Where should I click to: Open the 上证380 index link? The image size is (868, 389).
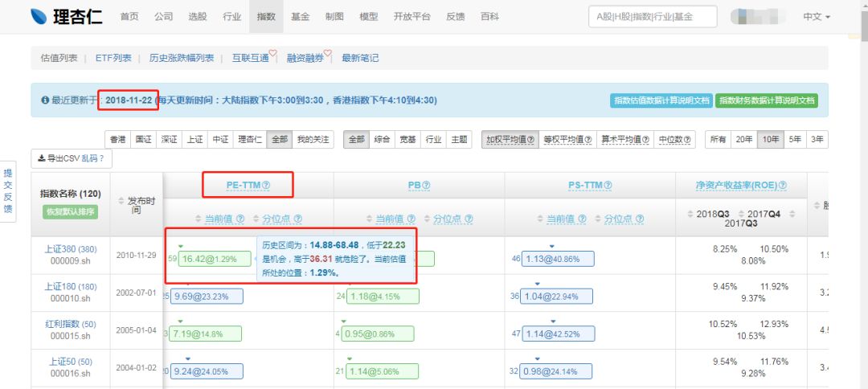click(70, 250)
